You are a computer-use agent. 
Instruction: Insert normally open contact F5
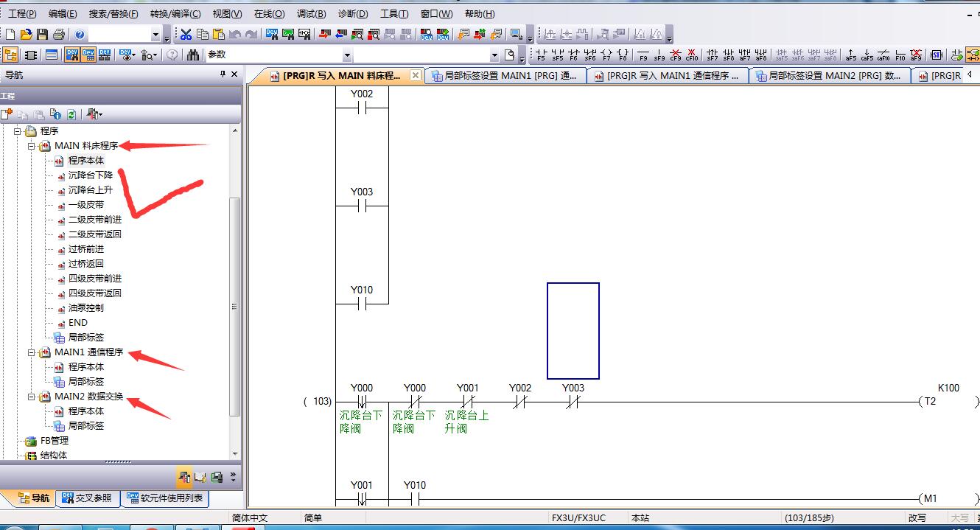pos(542,55)
